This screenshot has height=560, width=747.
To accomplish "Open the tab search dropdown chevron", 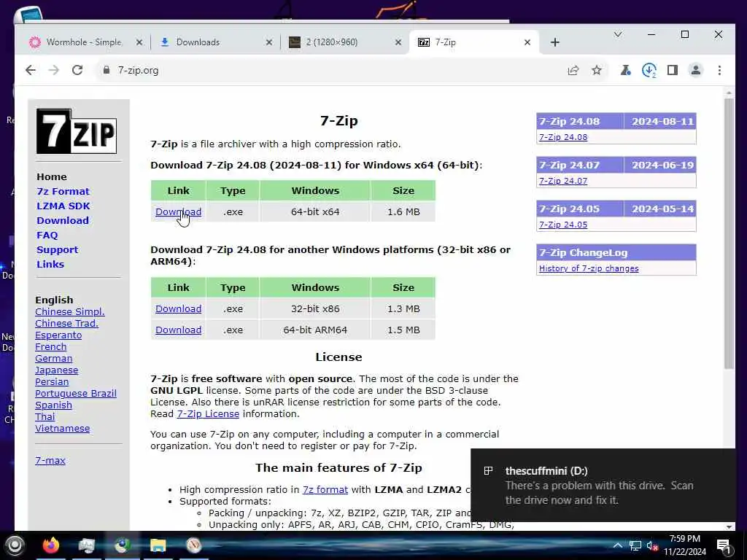I will (x=618, y=34).
